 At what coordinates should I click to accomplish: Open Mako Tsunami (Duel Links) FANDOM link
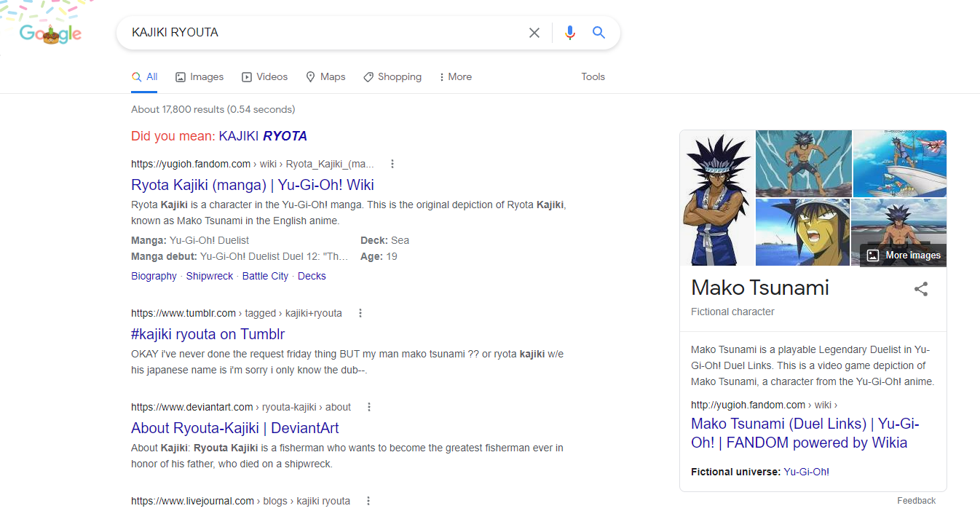[805, 433]
